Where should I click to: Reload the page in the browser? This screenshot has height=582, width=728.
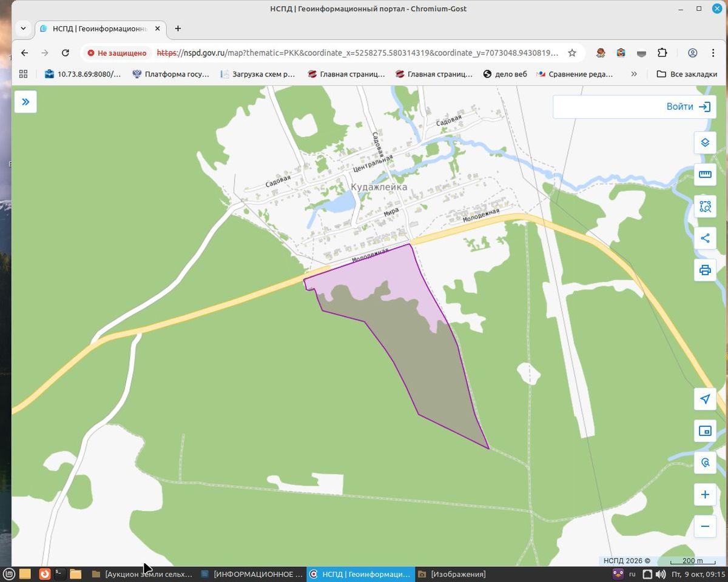coord(66,53)
